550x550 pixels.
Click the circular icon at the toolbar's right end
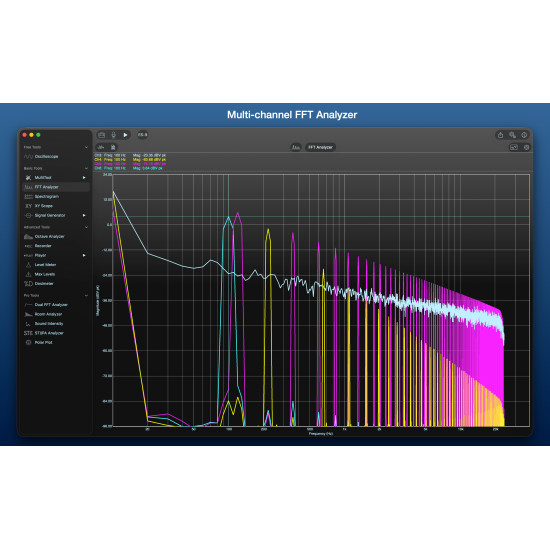point(524,135)
